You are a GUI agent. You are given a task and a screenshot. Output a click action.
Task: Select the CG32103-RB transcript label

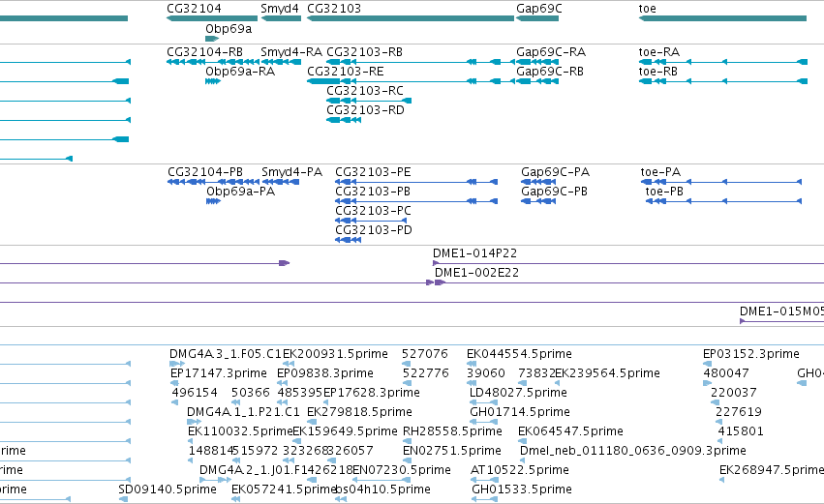(x=364, y=52)
